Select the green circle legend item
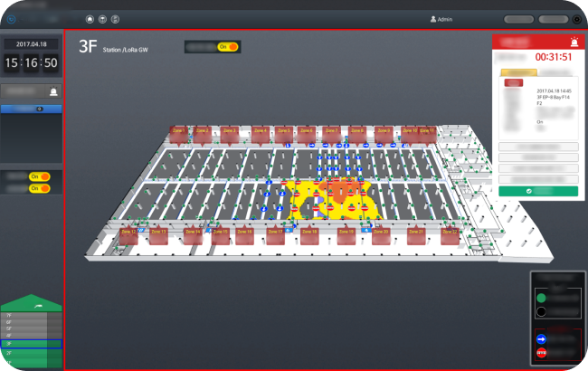588x371 pixels. pyautogui.click(x=542, y=297)
